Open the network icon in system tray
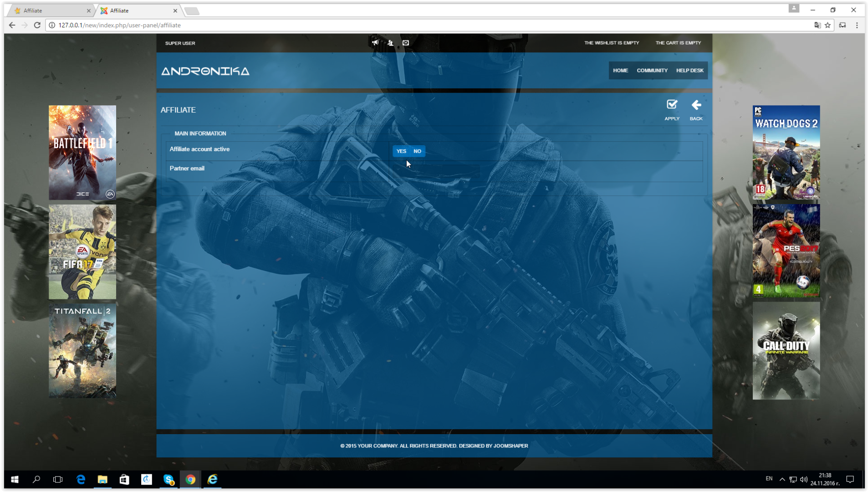The image size is (868, 492). tap(793, 479)
